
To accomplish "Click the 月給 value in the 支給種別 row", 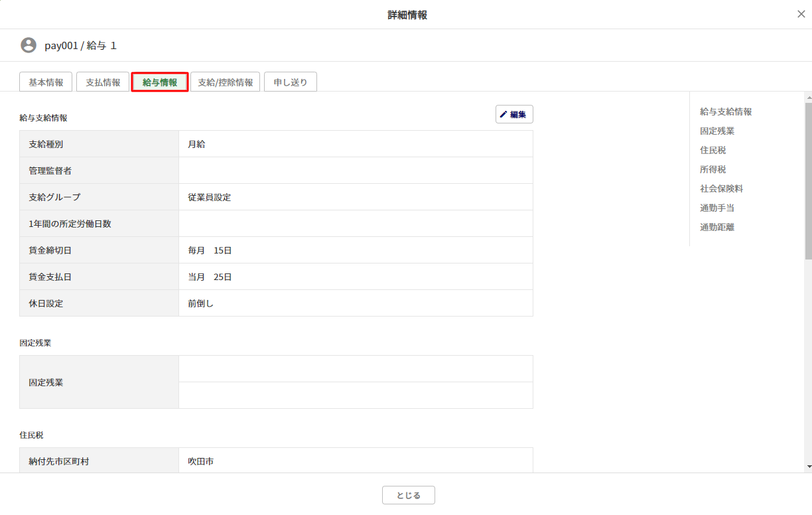I will 196,144.
